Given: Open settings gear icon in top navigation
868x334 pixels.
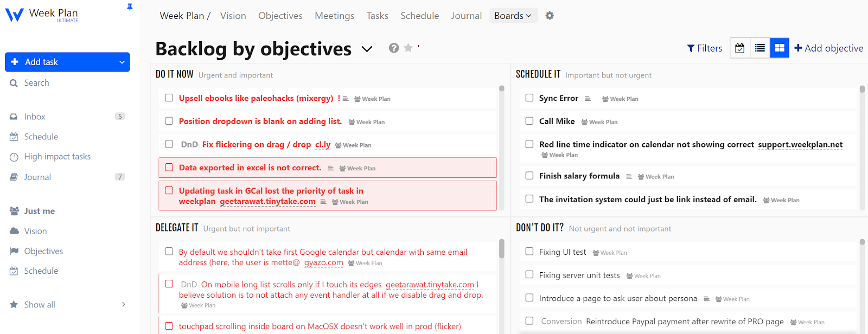Looking at the screenshot, I should [550, 16].
